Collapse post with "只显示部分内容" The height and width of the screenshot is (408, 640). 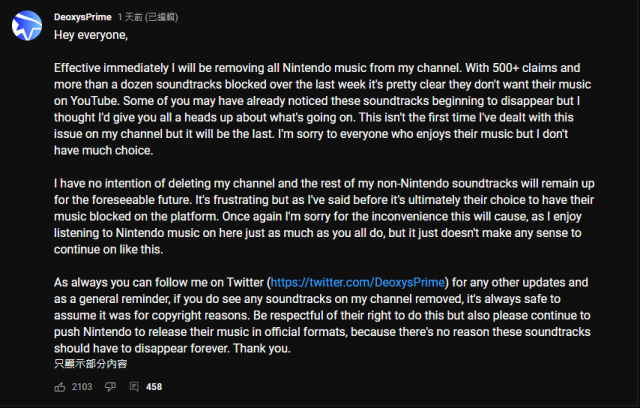pyautogui.click(x=90, y=364)
